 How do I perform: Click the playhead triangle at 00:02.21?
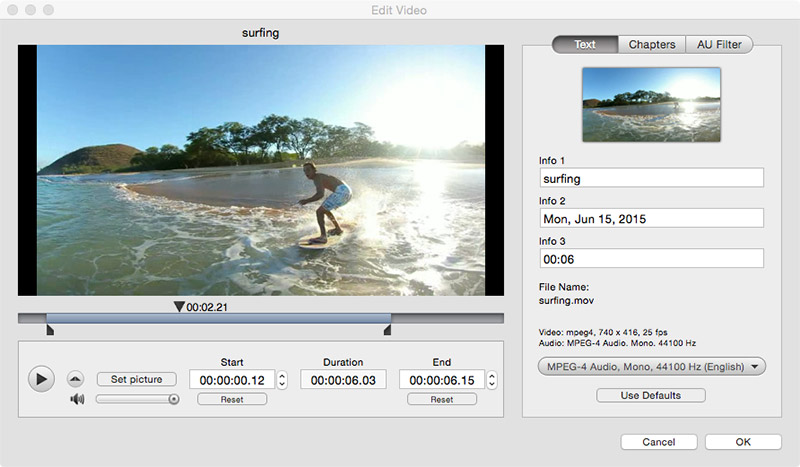(x=179, y=307)
